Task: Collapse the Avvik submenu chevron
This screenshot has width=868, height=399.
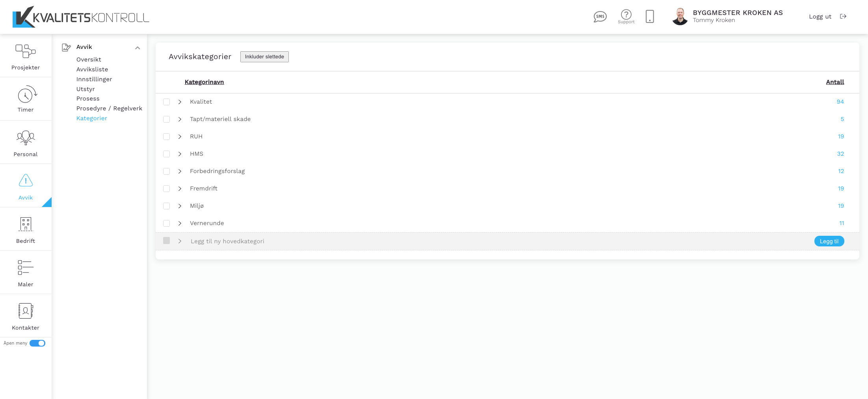Action: (138, 48)
